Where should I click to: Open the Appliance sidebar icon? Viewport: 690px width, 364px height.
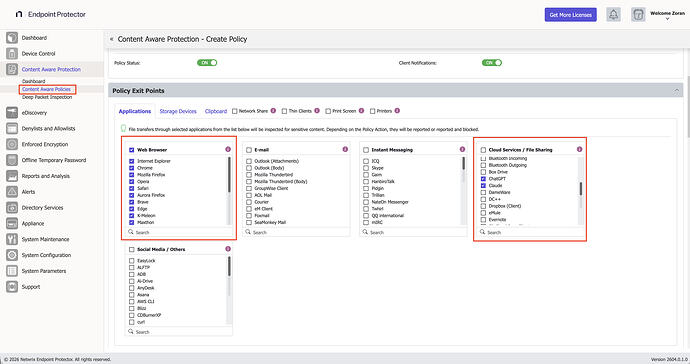point(12,223)
